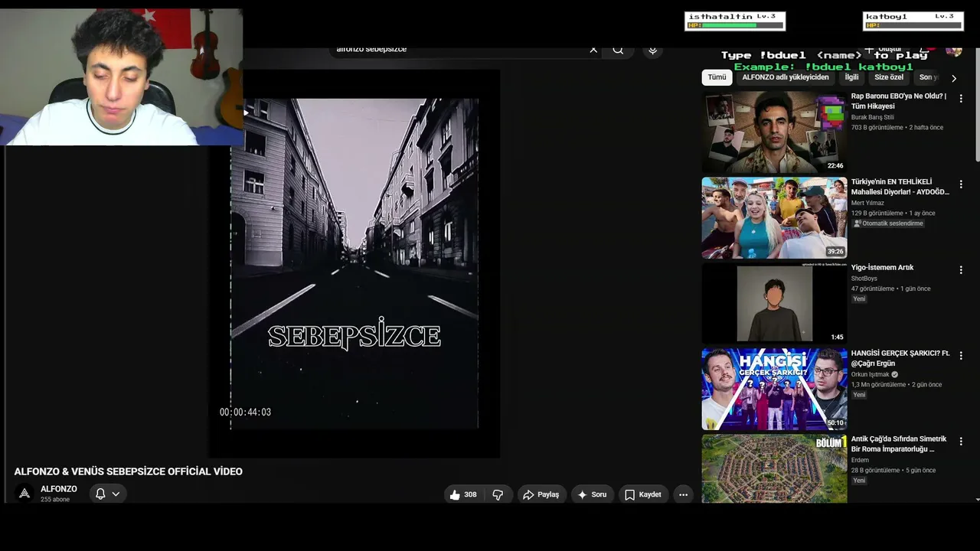Clear the search box with the X icon
This screenshot has width=980, height=551.
coord(593,50)
